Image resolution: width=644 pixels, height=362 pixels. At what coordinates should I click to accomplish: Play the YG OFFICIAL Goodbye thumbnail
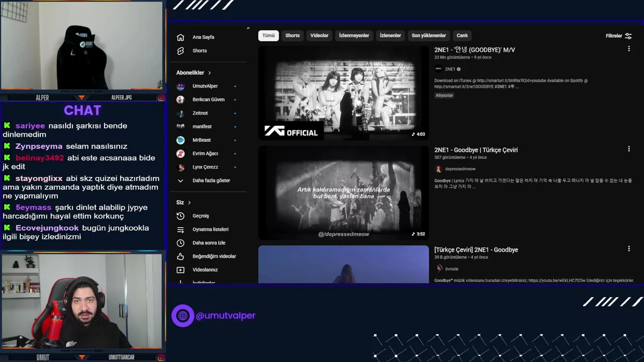[344, 93]
